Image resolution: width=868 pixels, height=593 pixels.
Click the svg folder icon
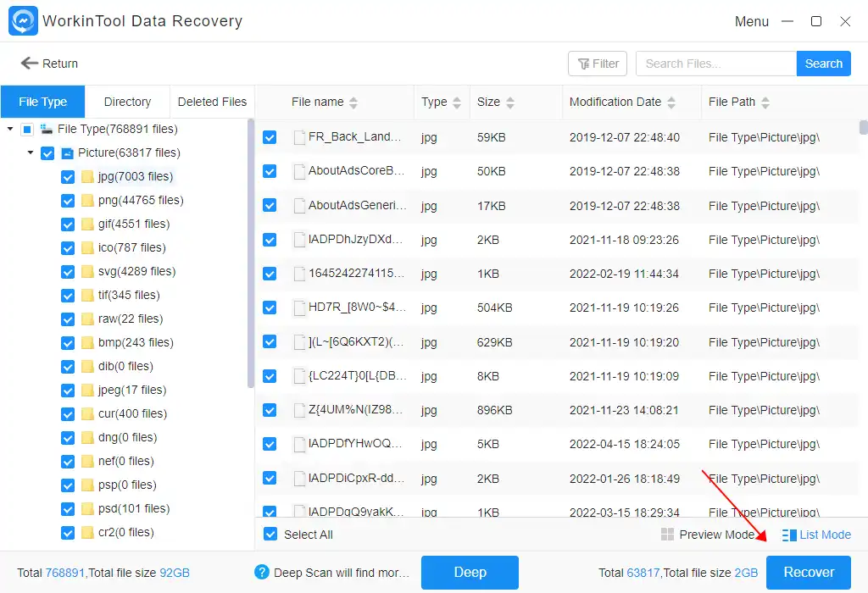87,272
